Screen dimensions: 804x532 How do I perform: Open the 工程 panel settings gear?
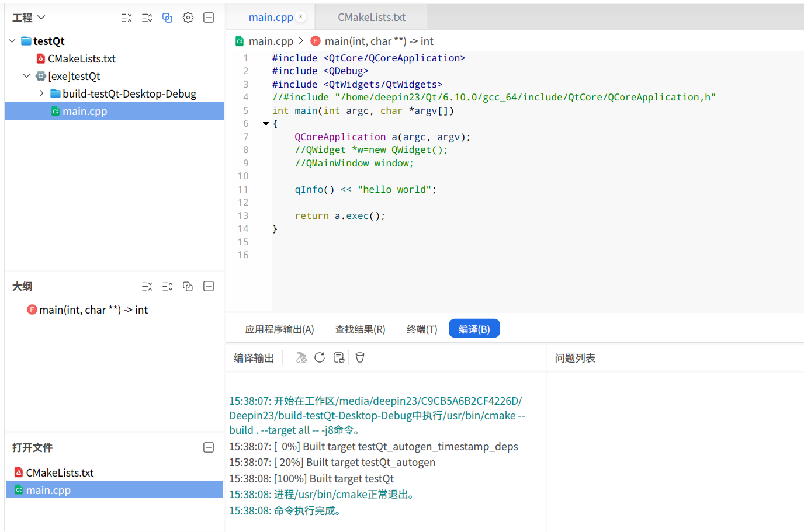(188, 18)
